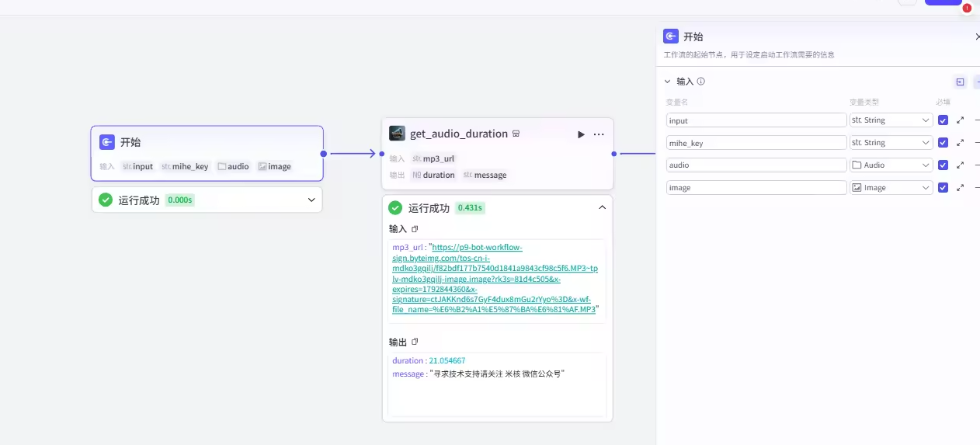Screen dimensions: 980x445
Task: Uncheck required checkbox for input variable
Action: pyautogui.click(x=943, y=120)
